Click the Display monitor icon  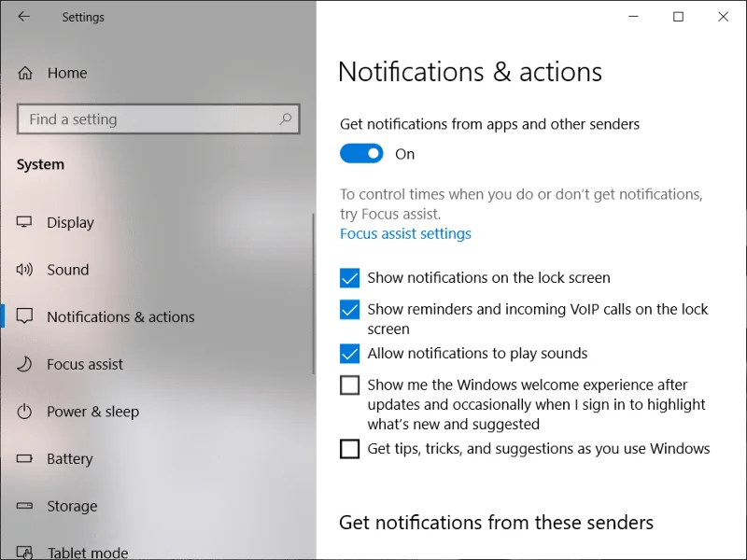(24, 222)
